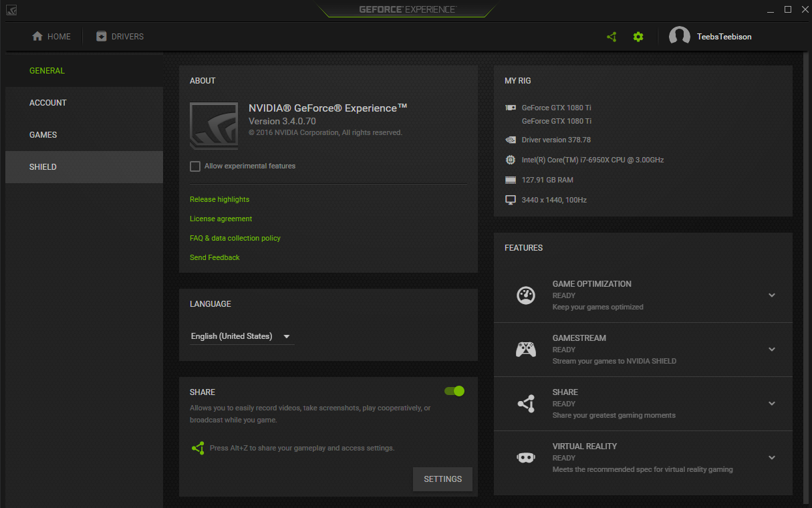812x508 pixels.
Task: Click the Share feature icon in Features
Action: (x=526, y=403)
